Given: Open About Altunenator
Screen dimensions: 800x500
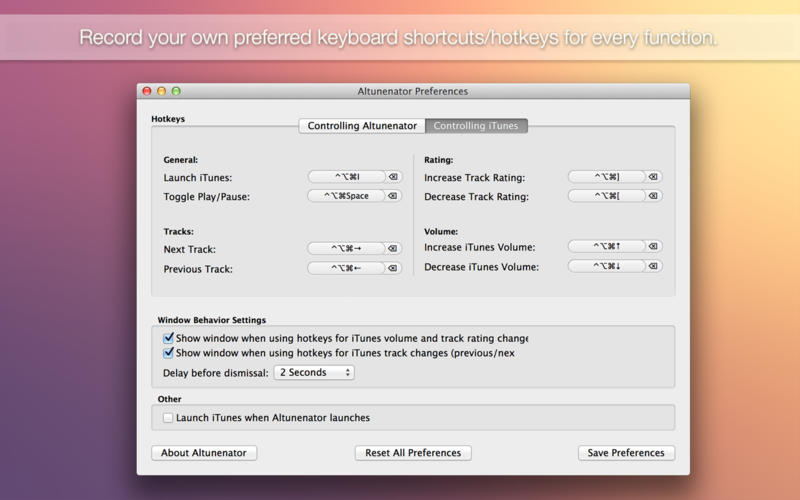Looking at the screenshot, I should click(x=204, y=453).
